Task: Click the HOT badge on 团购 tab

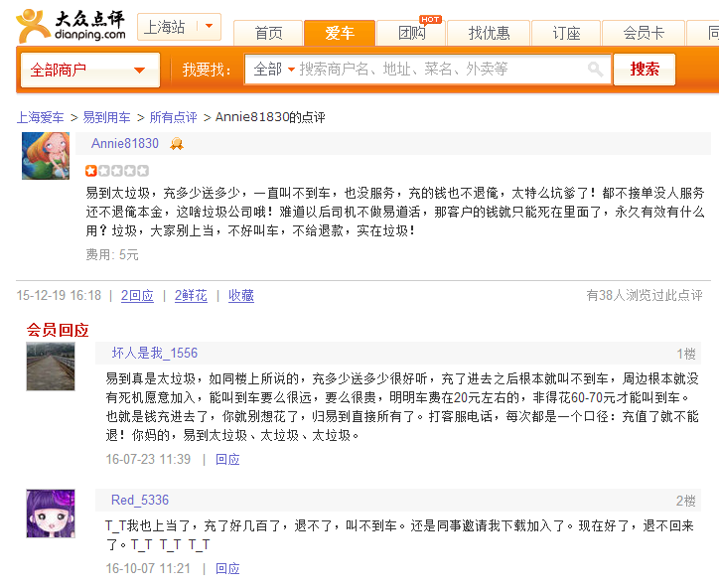Action: pos(430,19)
